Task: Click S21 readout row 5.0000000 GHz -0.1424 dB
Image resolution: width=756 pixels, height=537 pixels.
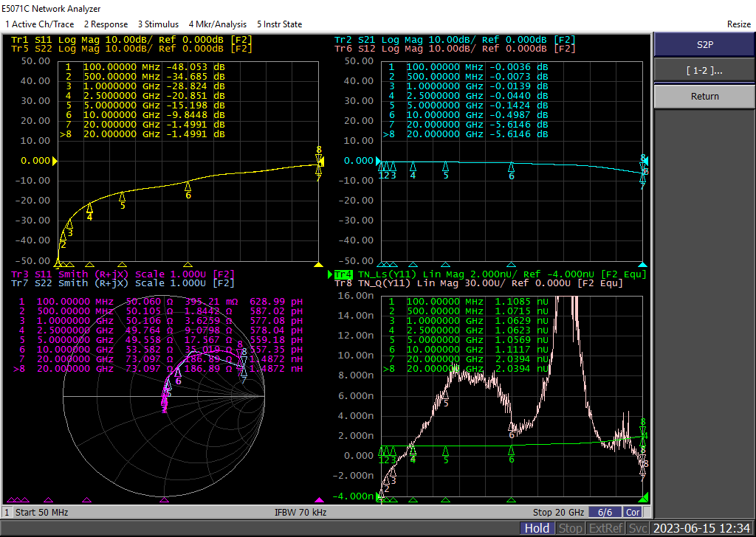Action: [x=468, y=105]
